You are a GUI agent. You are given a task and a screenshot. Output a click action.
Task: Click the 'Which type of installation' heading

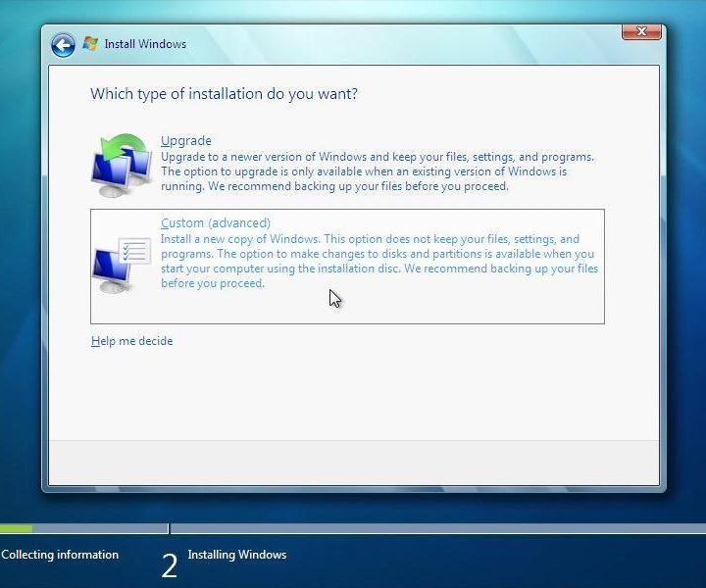(224, 94)
